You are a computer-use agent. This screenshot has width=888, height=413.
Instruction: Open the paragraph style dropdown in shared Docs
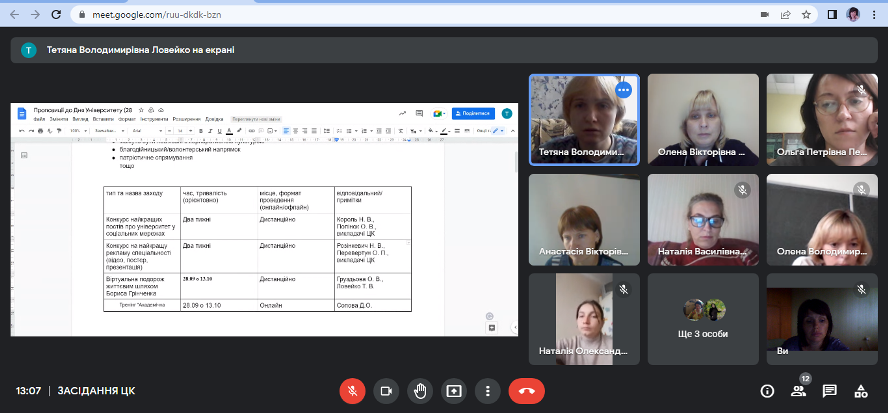click(x=109, y=131)
